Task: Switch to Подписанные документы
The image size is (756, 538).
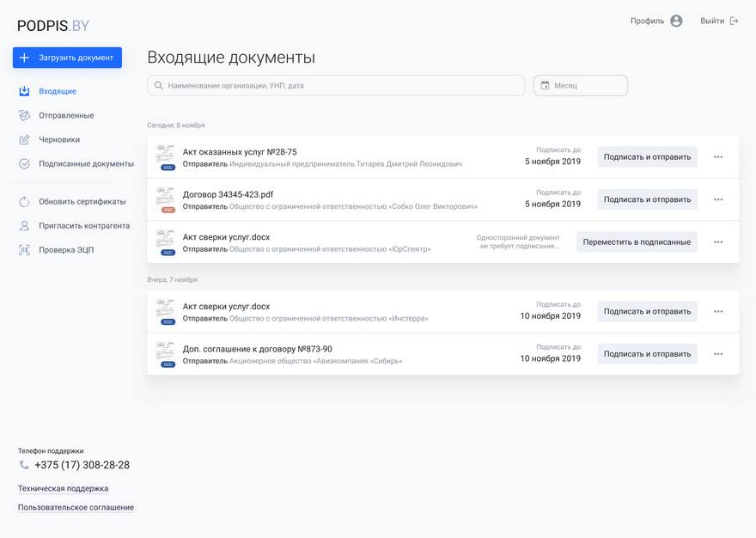Action: (86, 164)
